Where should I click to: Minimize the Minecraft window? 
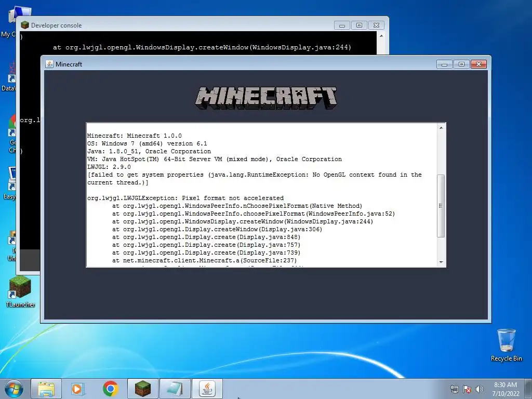click(444, 64)
